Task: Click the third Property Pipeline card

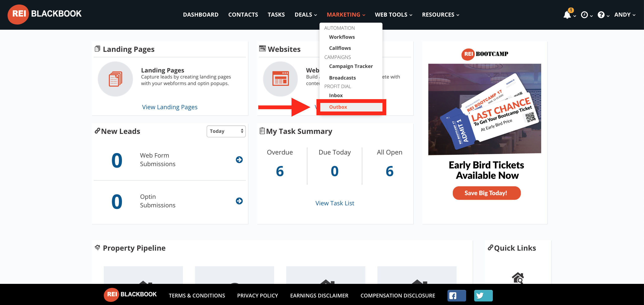Action: [x=326, y=275]
